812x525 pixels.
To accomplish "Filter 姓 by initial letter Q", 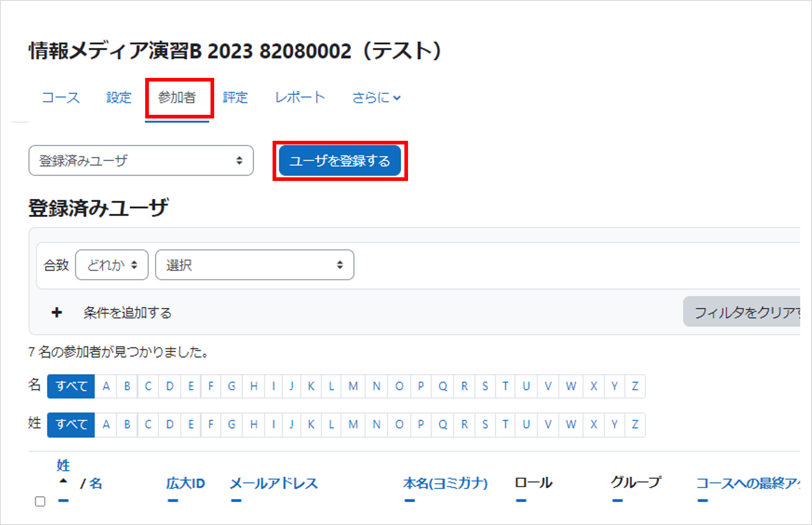I will click(x=443, y=425).
